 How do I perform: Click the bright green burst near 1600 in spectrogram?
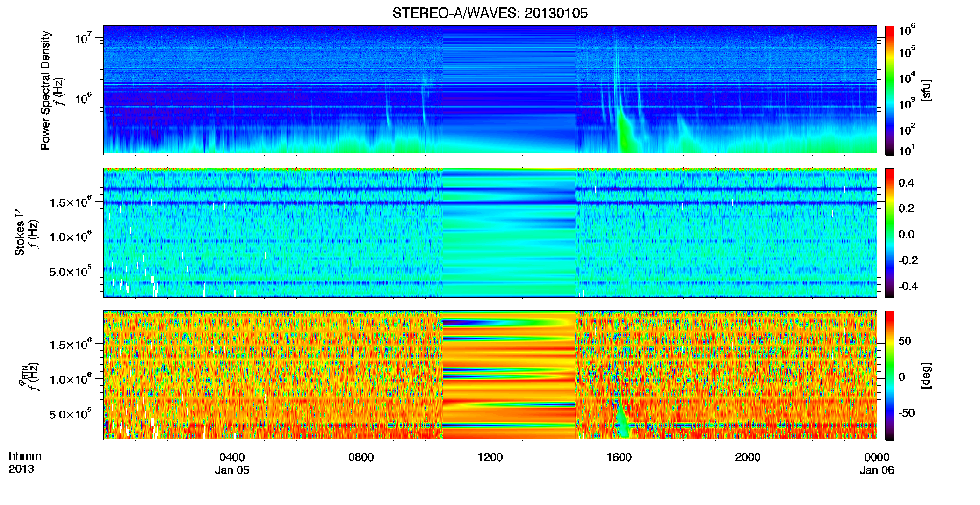625,133
